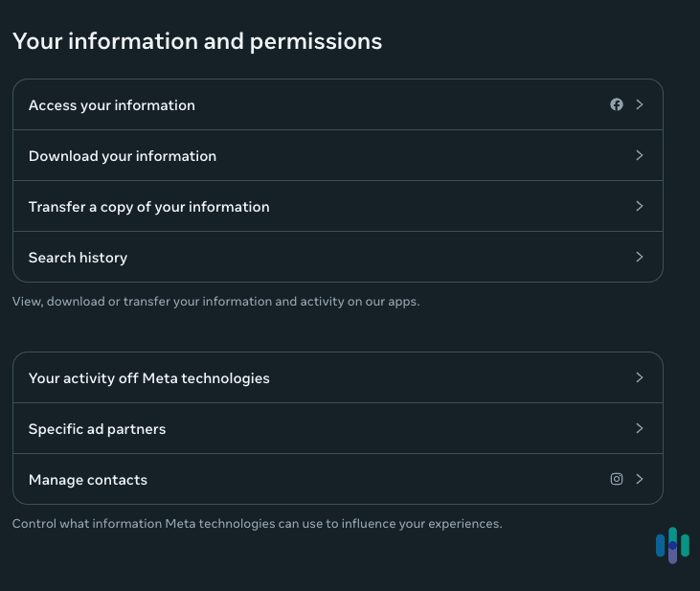Click the Your information and permissions heading
The image size is (700, 591).
(x=197, y=41)
